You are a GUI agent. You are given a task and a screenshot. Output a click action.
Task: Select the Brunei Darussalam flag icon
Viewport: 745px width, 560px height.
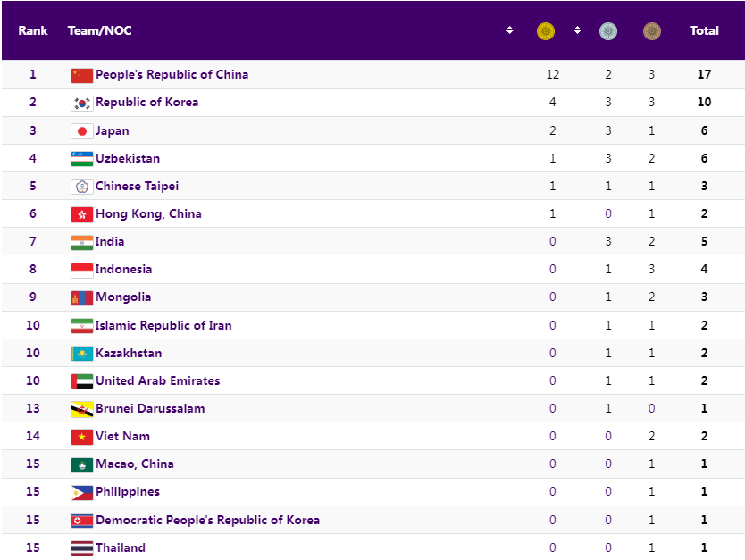click(x=81, y=409)
